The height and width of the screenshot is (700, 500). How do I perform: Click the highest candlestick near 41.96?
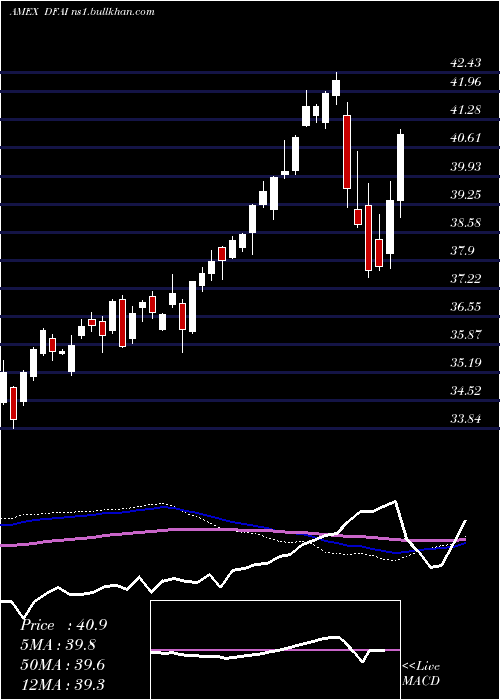(x=336, y=88)
